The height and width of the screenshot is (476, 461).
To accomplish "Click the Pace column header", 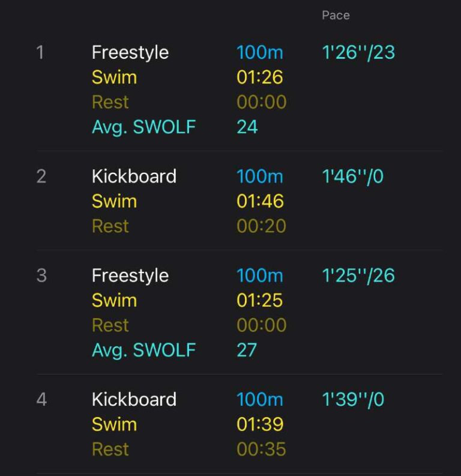I will click(x=336, y=16).
